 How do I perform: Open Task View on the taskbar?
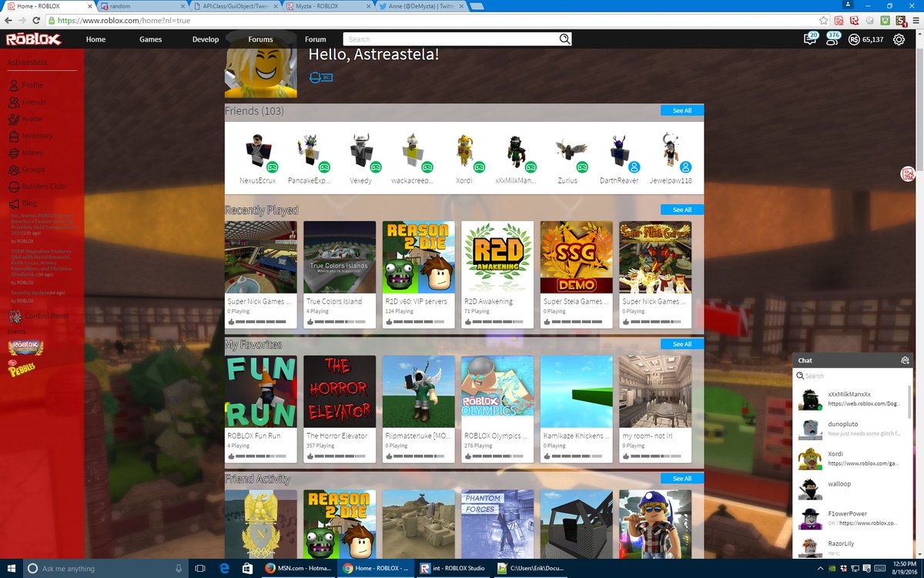tap(199, 569)
